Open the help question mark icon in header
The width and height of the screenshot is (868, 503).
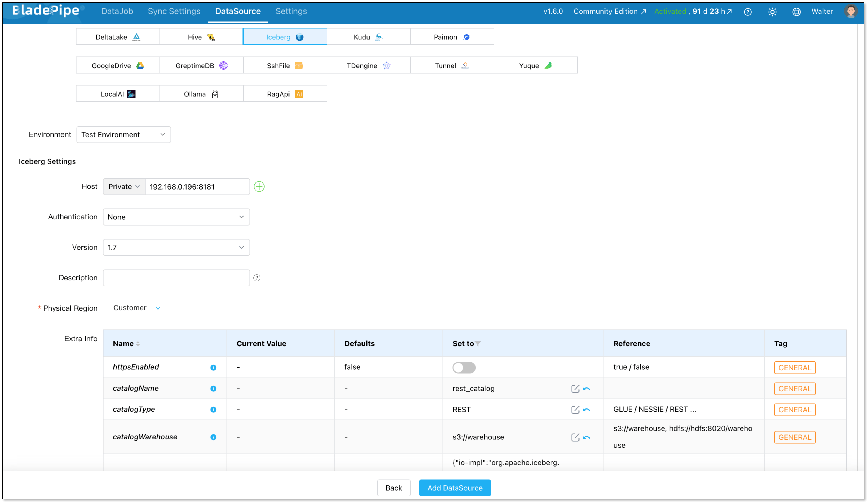point(747,12)
